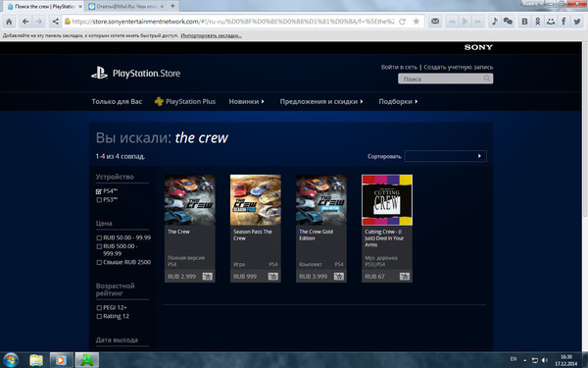The image size is (588, 368).
Task: Show hidden tray icons arrow
Action: 524,360
